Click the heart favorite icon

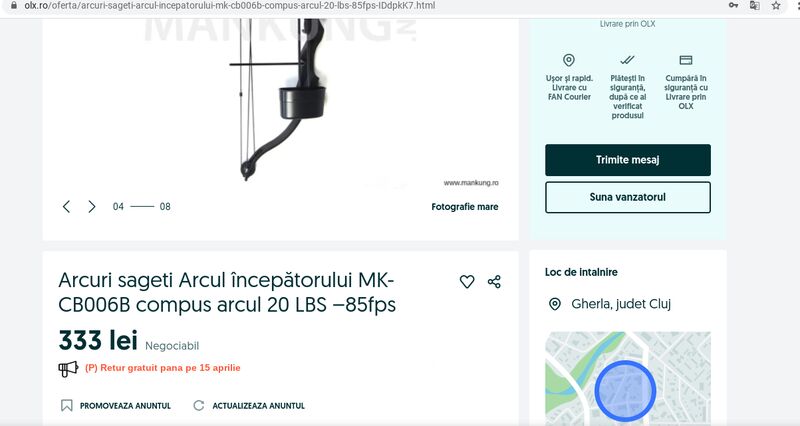467,282
